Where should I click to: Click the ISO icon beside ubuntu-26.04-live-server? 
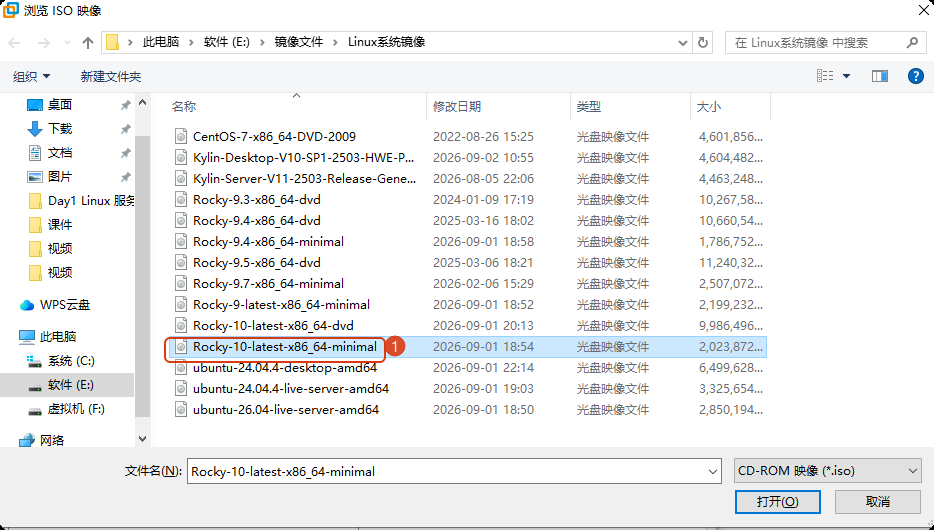point(181,410)
